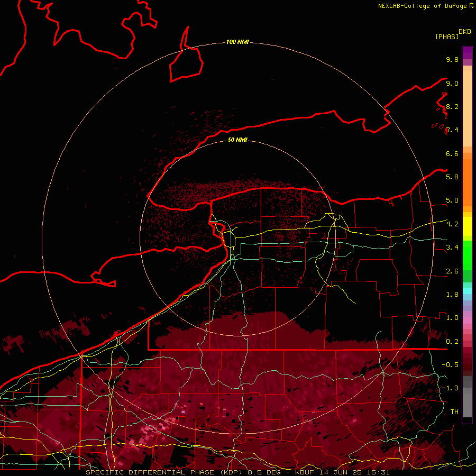Click the "-1.3" legend value
Image resolution: width=476 pixels, height=476 pixels.
coord(450,388)
